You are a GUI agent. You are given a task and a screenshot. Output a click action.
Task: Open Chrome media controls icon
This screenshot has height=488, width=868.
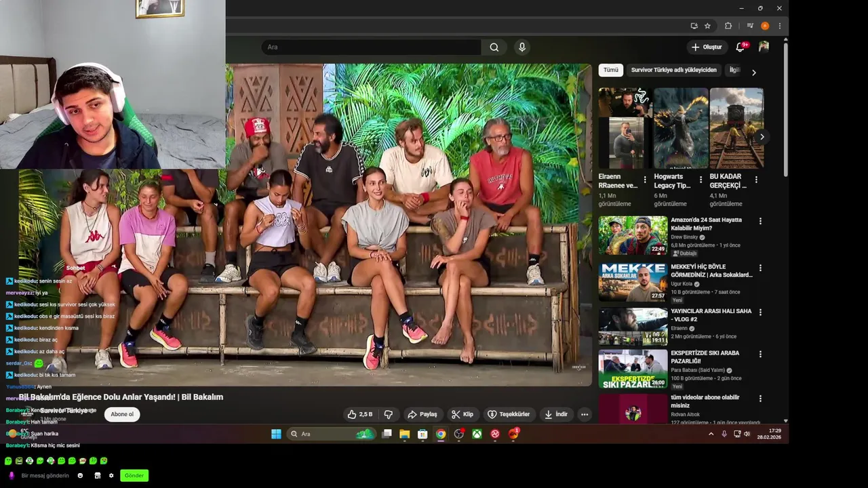pos(750,26)
